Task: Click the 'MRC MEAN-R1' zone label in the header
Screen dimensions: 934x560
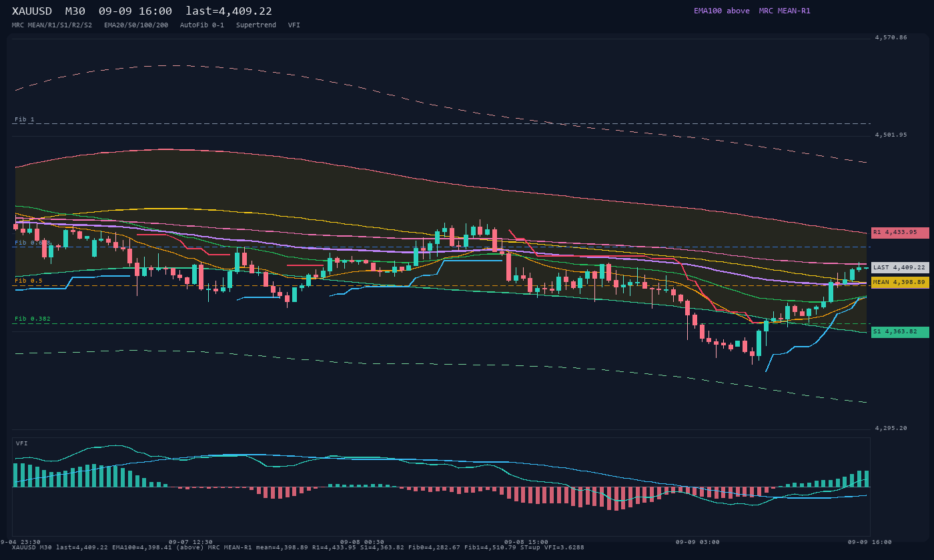Action: (785, 11)
